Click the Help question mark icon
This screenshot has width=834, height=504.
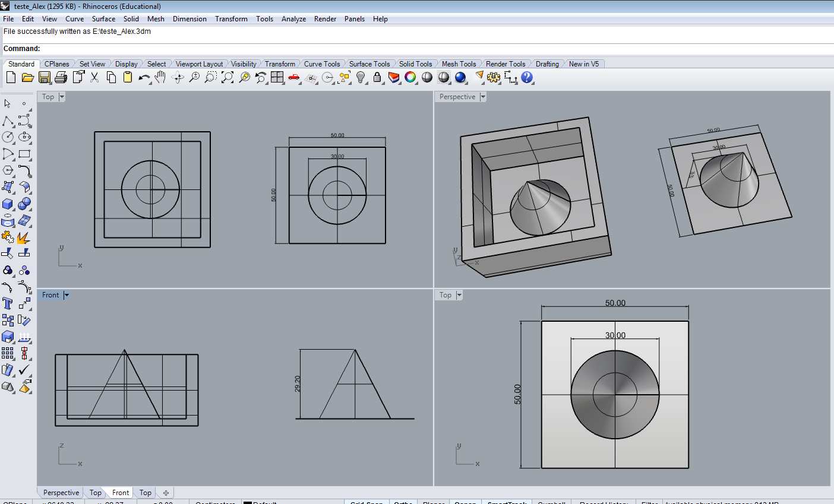527,77
